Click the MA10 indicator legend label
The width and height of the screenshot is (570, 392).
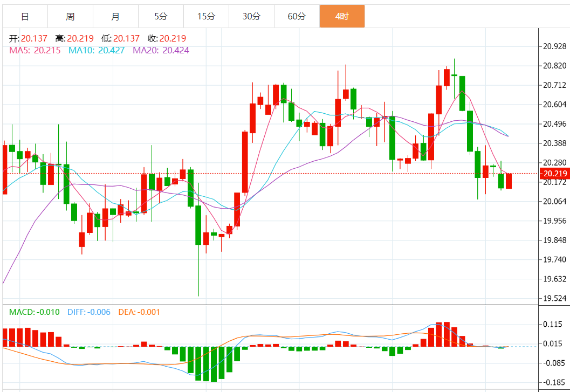(96, 50)
